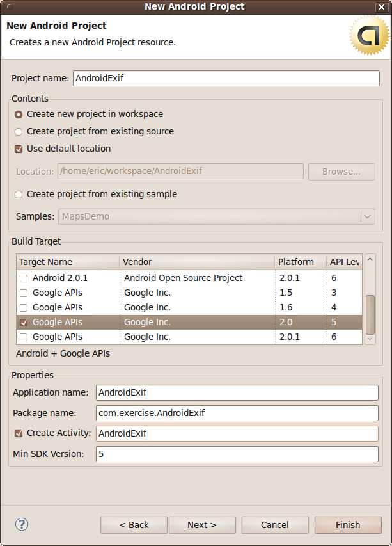Sort by Target Name column header
This screenshot has height=546, width=392.
pyautogui.click(x=67, y=262)
